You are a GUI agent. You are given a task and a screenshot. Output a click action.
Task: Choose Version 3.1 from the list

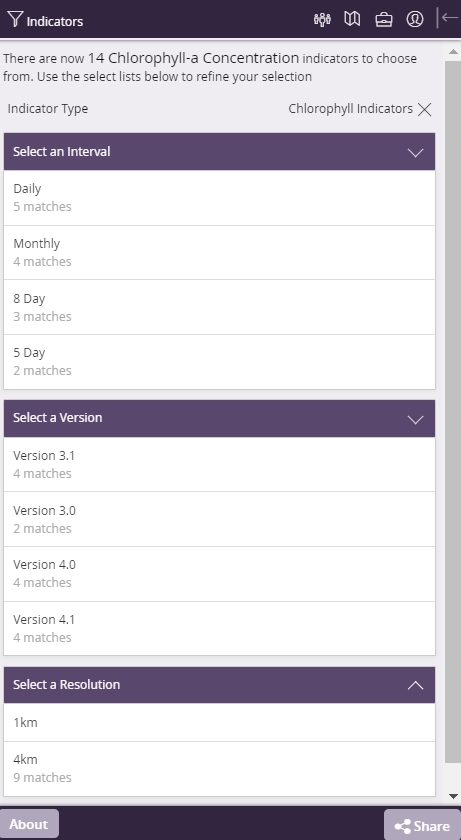[x=220, y=464]
